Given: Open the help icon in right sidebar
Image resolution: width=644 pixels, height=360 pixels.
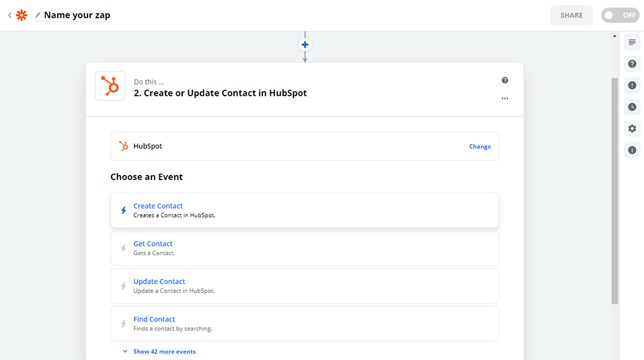Looking at the screenshot, I should (632, 64).
